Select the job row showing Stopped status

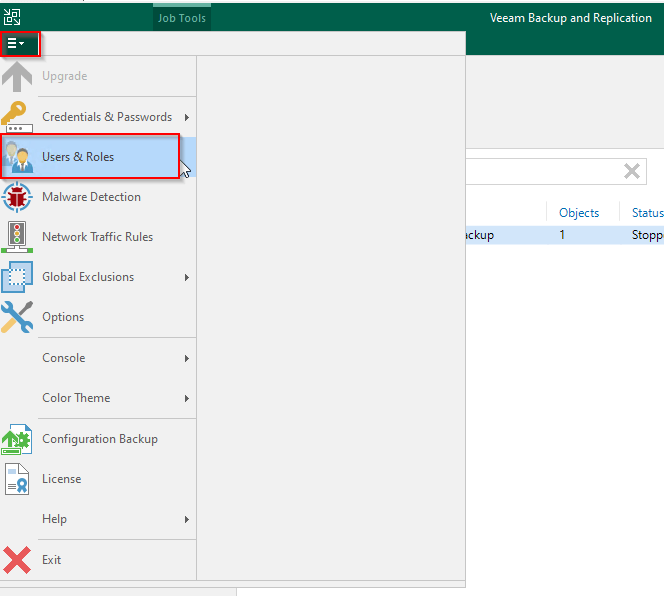[560, 235]
